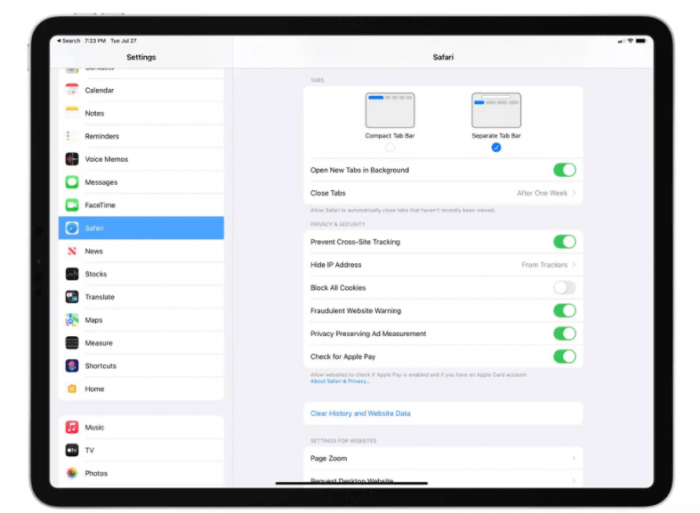
Task: Tap the FaceTime camera icon
Action: 72,205
